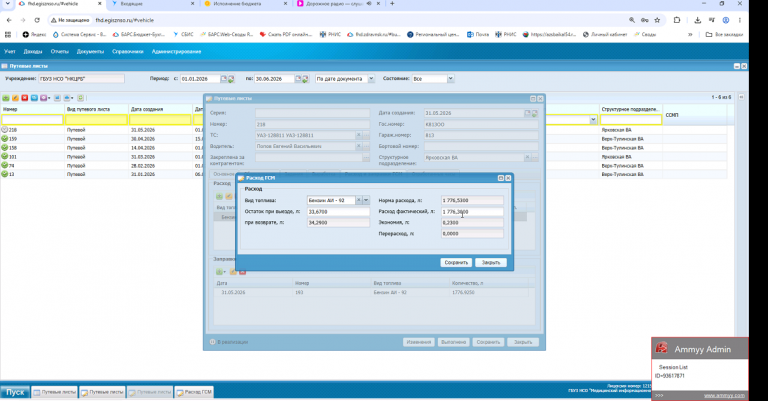
Task: Refresh the waybills list with the green refresh icon
Action: click(x=81, y=98)
